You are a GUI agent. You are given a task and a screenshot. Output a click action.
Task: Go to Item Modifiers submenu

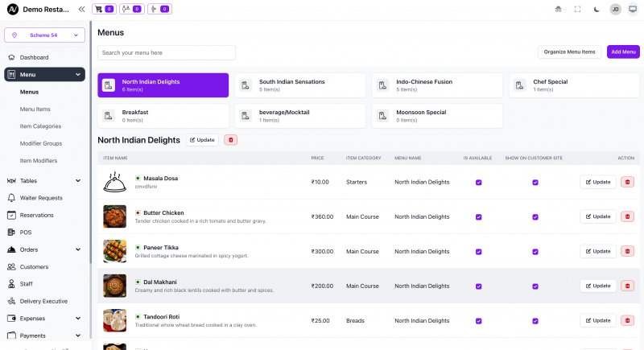pyautogui.click(x=38, y=161)
